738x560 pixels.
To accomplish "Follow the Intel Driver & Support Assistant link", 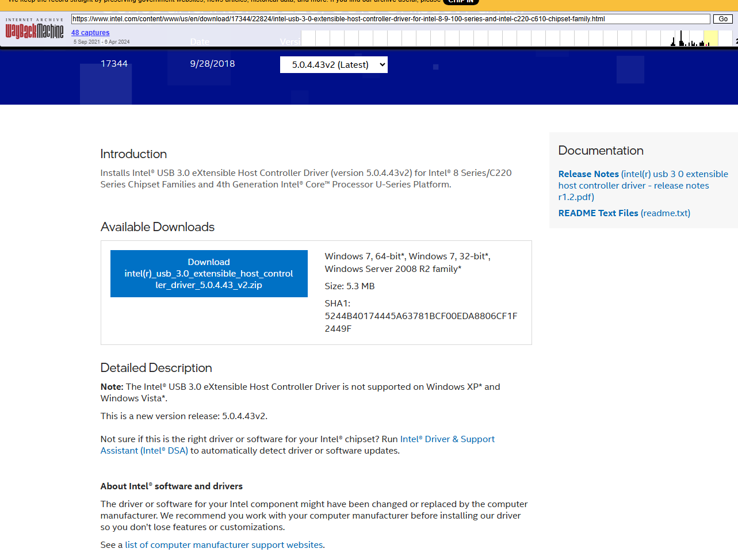I will click(297, 445).
